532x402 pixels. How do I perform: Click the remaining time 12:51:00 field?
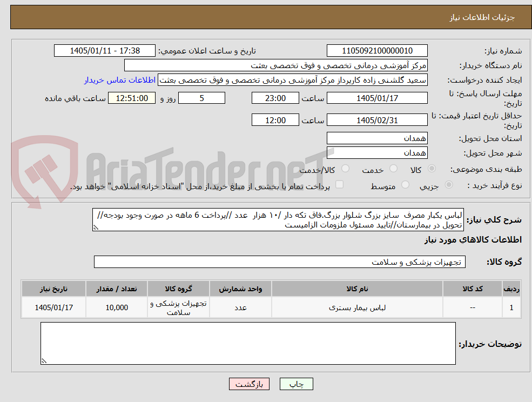pos(132,98)
